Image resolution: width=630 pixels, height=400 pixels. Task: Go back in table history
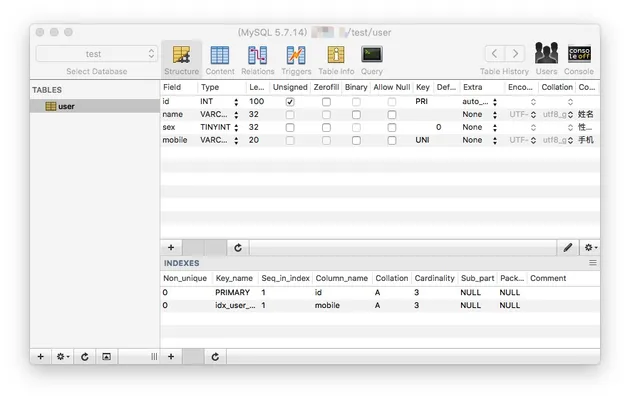(x=495, y=53)
